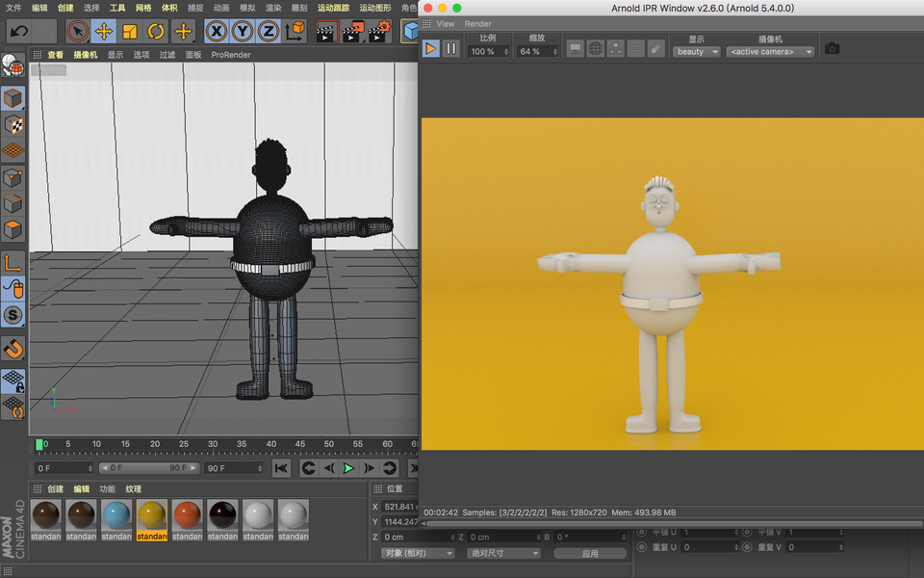Click the Undo arrow icon
The image size is (924, 578).
19,31
